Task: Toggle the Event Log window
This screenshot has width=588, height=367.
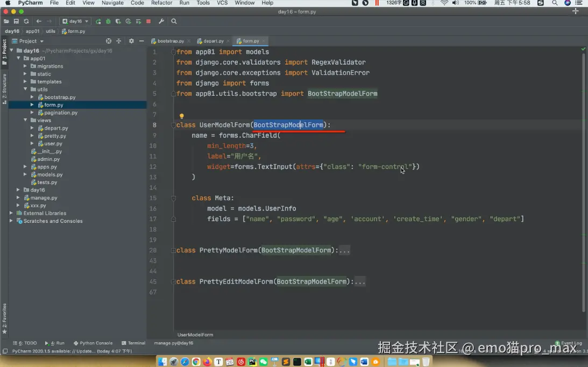Action: (568, 343)
